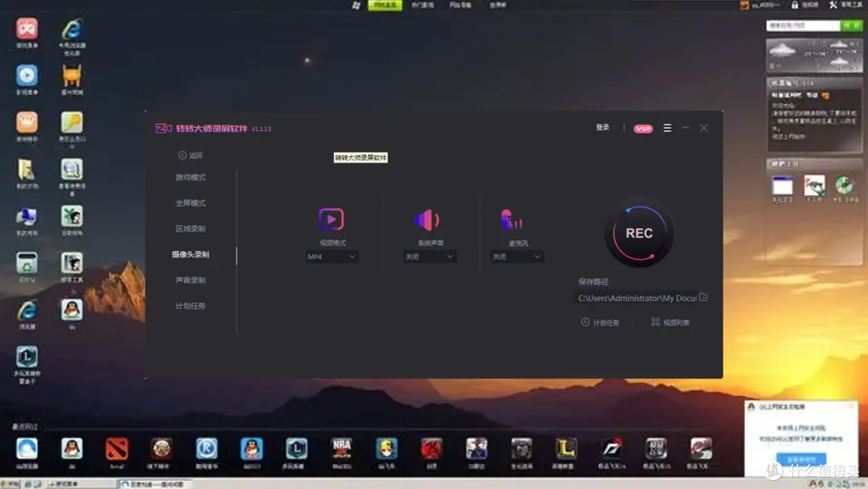Viewport: 868px width, 489px height.
Task: Click the orange crown desktop icon
Action: click(x=27, y=122)
